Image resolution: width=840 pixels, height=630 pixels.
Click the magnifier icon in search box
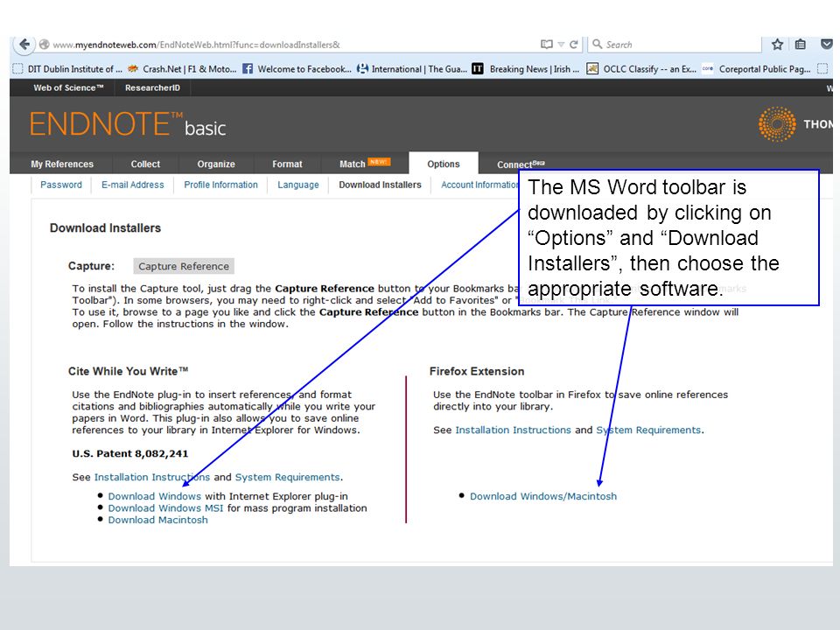pos(597,44)
